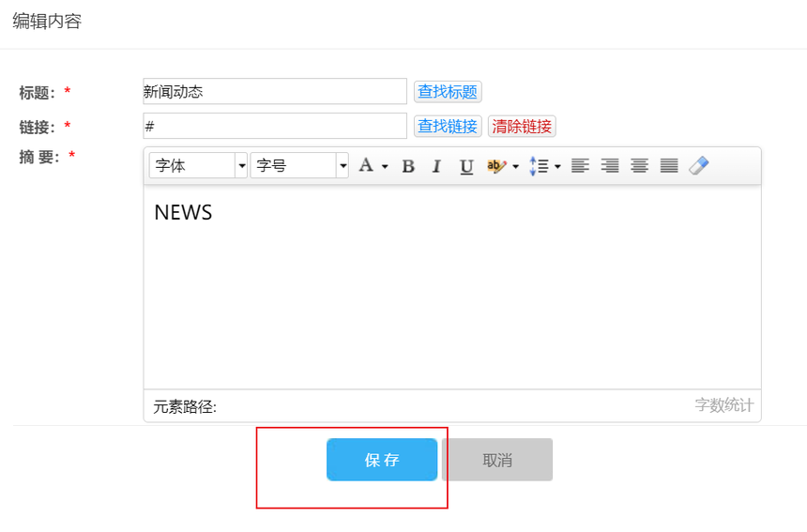Click 查找链接 find link button
Viewport: 807px width, 532px height.
(x=448, y=126)
